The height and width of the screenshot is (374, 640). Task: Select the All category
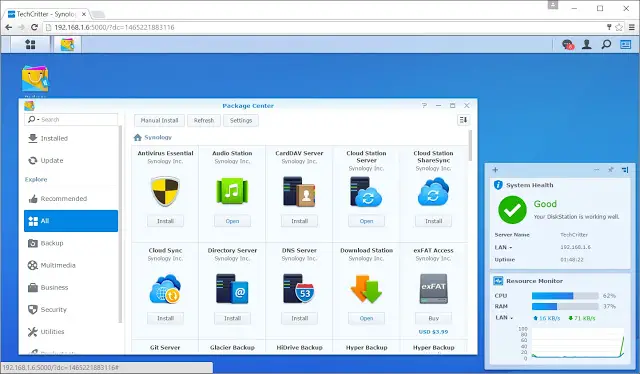coord(71,221)
